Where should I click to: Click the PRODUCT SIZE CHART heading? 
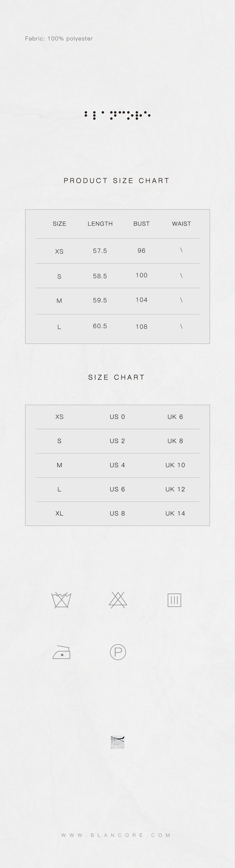point(117,181)
